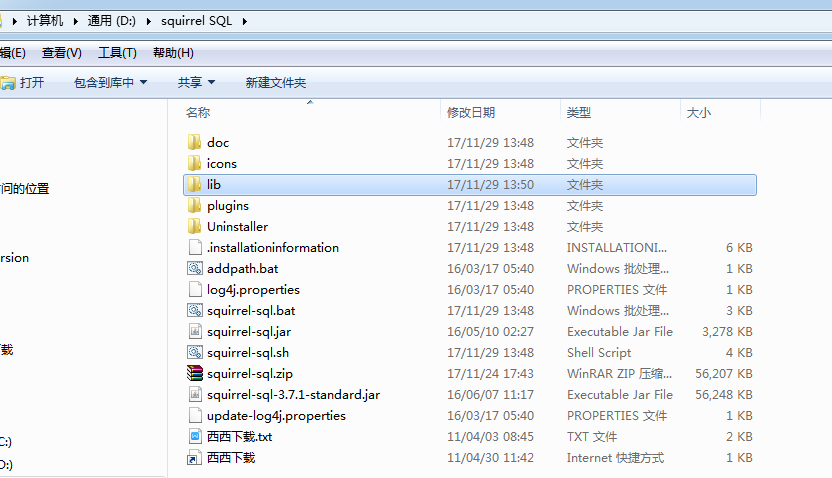Click the addpath.bat batch file icon
Viewport: 832px width, 478px height.
(195, 268)
